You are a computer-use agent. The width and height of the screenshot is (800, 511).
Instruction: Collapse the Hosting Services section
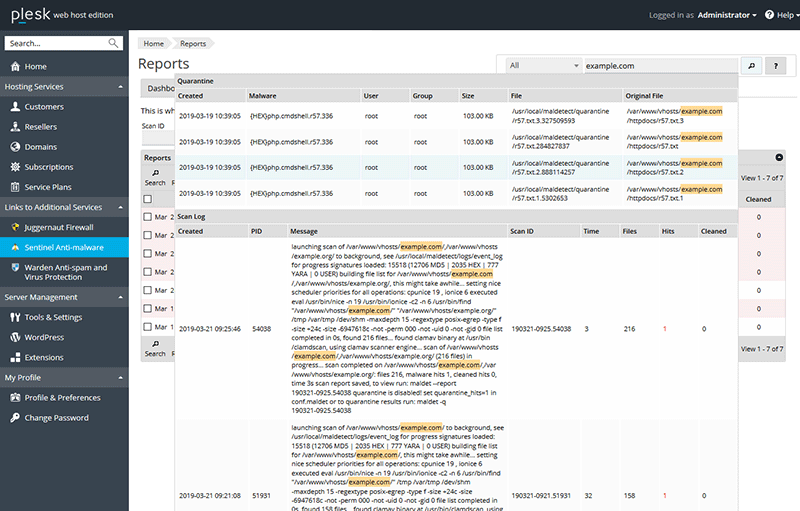pyautogui.click(x=120, y=87)
